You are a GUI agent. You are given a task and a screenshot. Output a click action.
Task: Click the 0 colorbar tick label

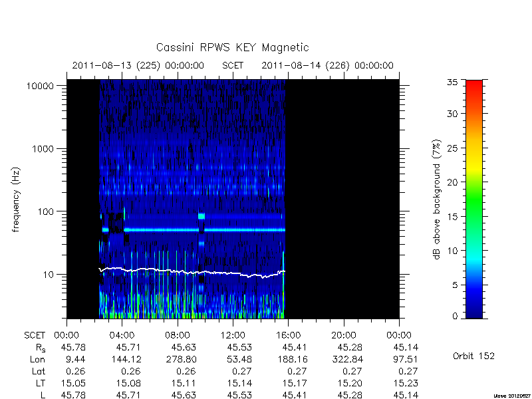(x=455, y=317)
